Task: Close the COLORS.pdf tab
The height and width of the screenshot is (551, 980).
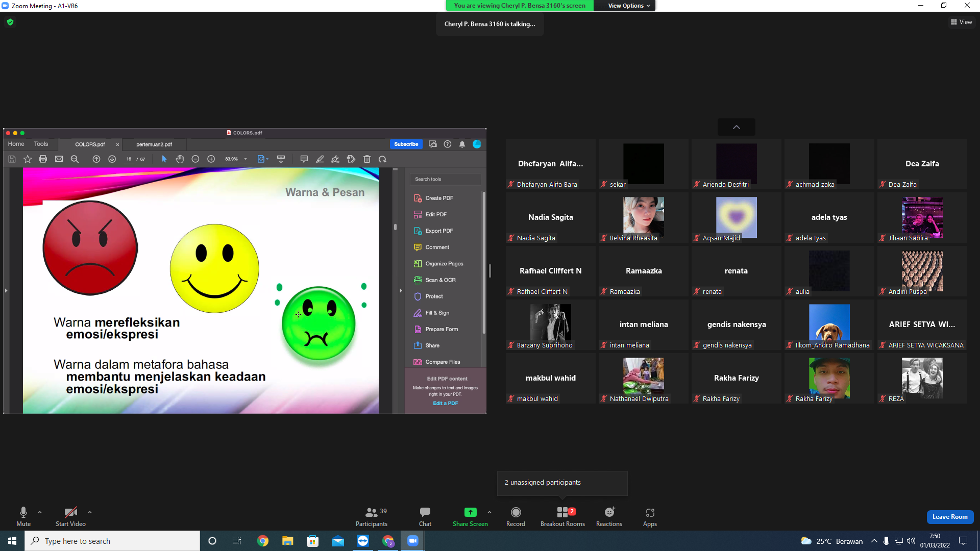Action: pos(117,144)
